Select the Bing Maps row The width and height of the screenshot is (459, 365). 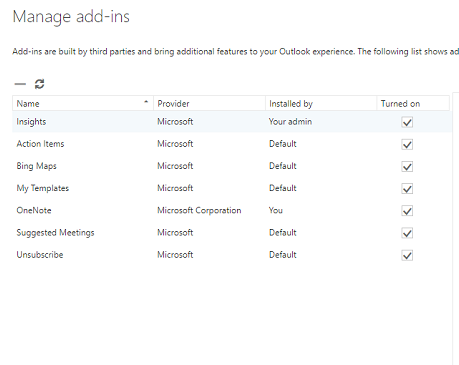(232, 166)
